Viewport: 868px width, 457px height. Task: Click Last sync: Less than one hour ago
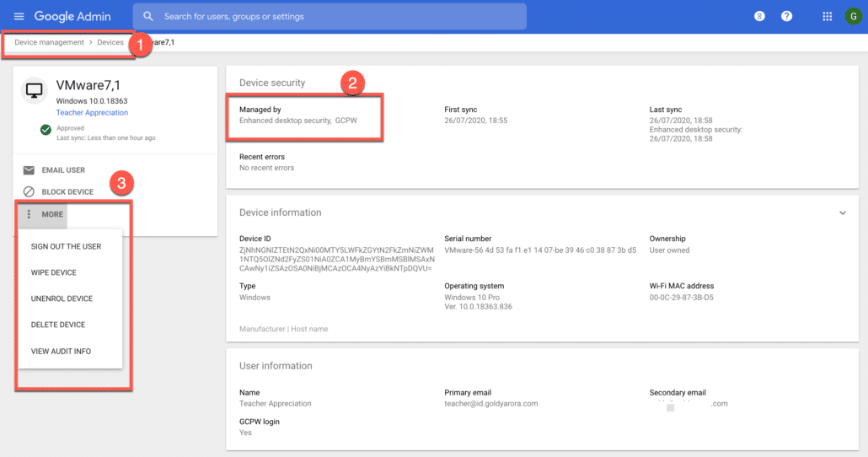[x=105, y=138]
